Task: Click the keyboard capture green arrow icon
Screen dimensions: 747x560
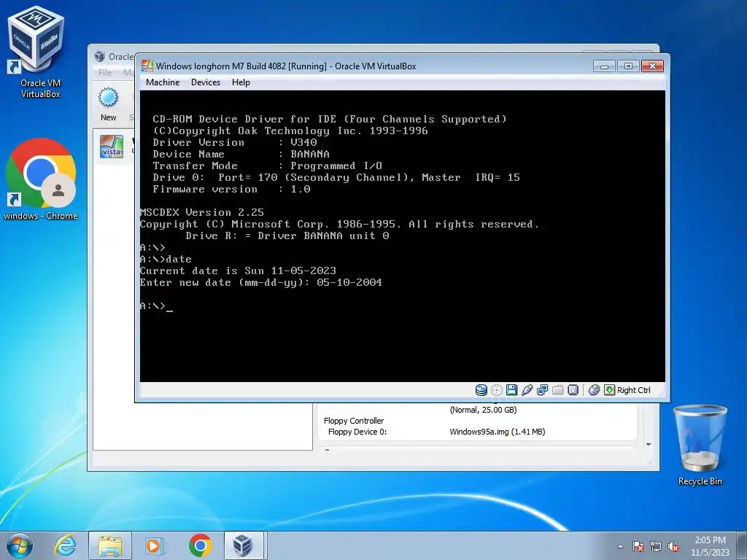Action: [x=609, y=390]
